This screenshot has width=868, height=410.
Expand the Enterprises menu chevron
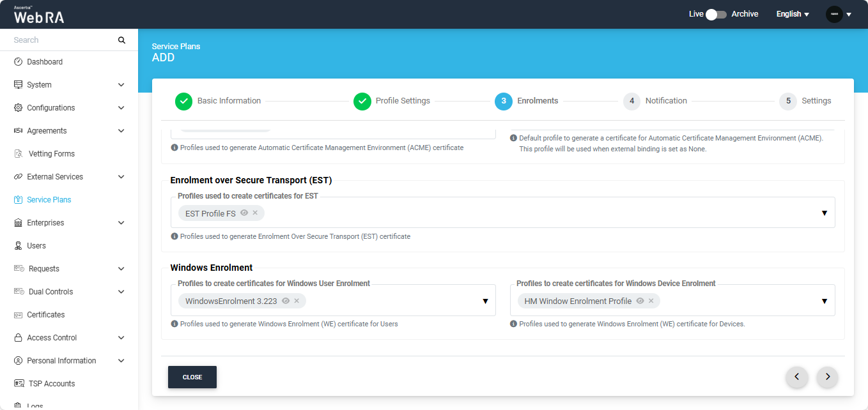121,223
